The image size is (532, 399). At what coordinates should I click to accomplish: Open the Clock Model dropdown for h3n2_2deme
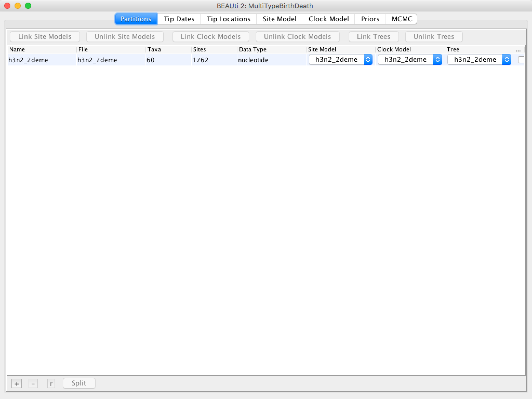pos(410,60)
